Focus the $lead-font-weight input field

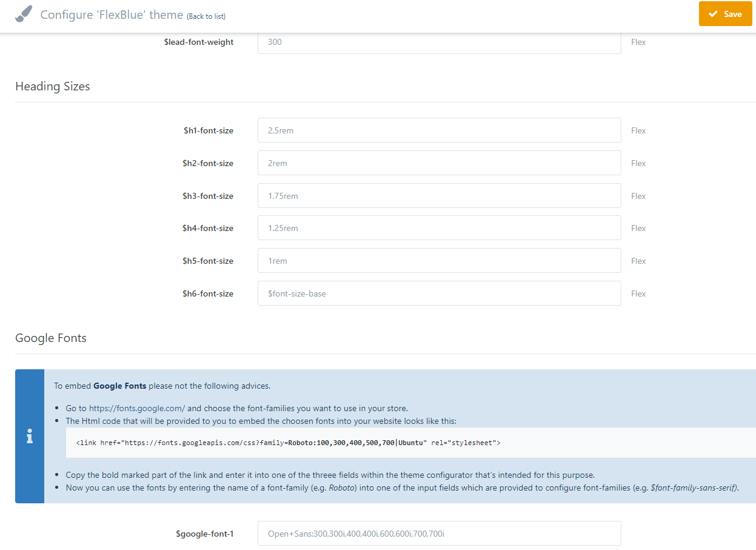tap(439, 42)
